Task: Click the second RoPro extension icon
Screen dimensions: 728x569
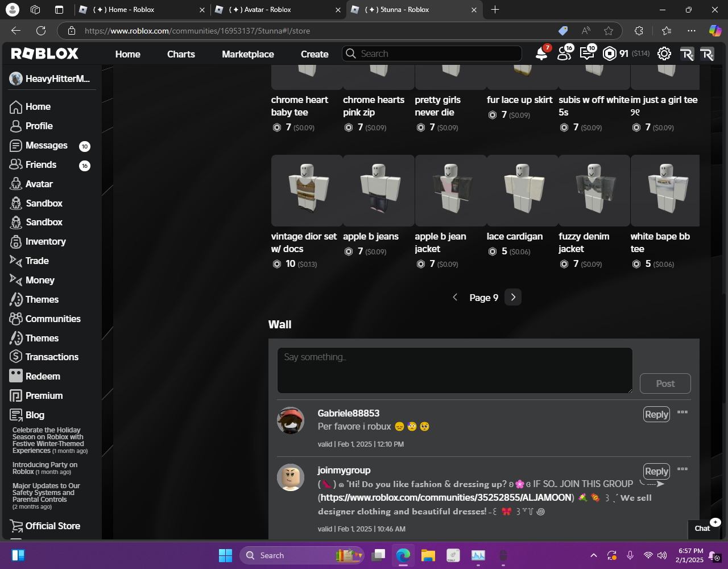Action: click(x=707, y=53)
